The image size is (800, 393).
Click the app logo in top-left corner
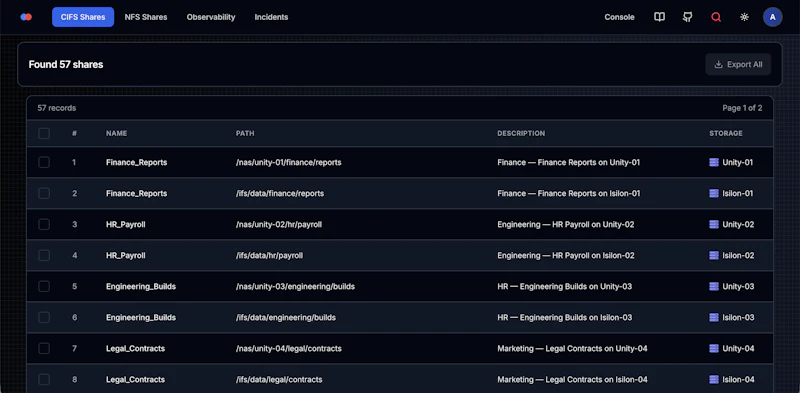(26, 17)
